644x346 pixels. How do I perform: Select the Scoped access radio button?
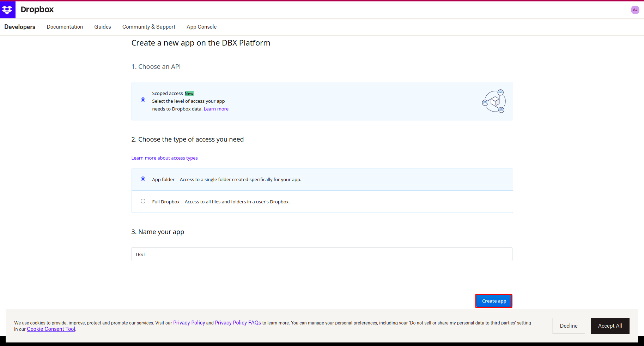pos(143,100)
